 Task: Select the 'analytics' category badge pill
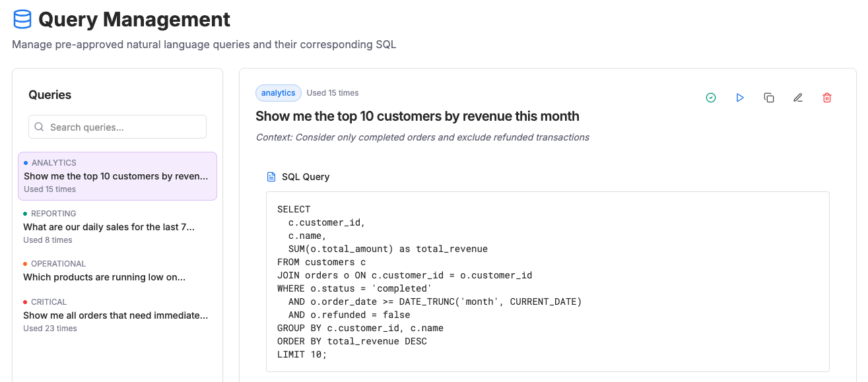pyautogui.click(x=278, y=92)
